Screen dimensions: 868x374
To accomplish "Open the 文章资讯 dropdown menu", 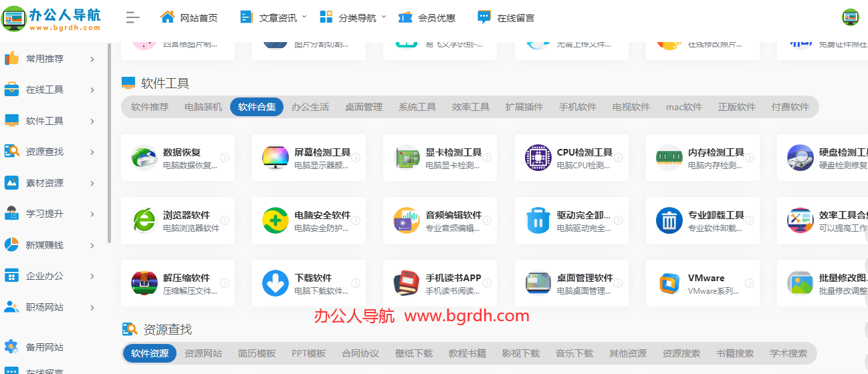I will tap(273, 17).
